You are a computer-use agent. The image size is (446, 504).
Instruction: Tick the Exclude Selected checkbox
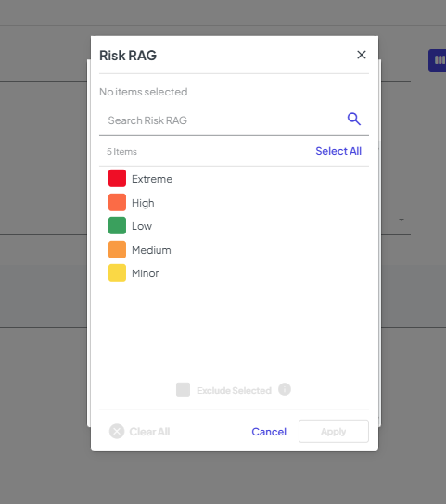point(183,389)
